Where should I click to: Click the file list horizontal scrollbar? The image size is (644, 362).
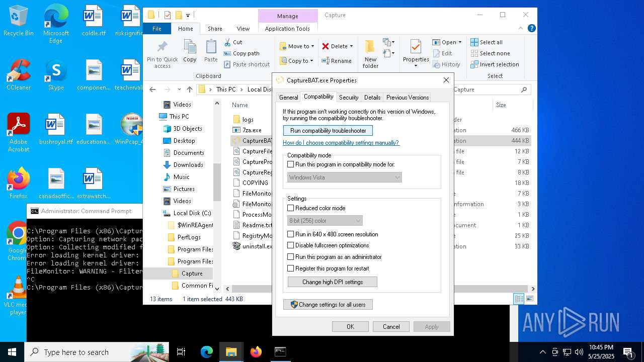point(380,289)
